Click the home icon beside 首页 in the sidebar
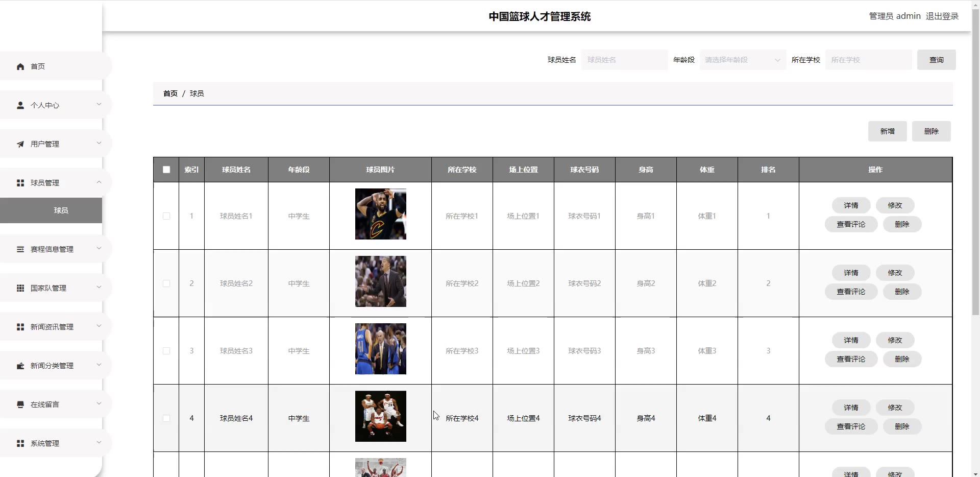The height and width of the screenshot is (477, 980). 20,66
